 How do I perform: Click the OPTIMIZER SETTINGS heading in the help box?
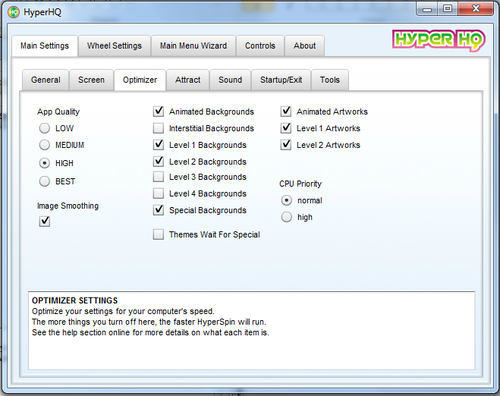coord(75,301)
